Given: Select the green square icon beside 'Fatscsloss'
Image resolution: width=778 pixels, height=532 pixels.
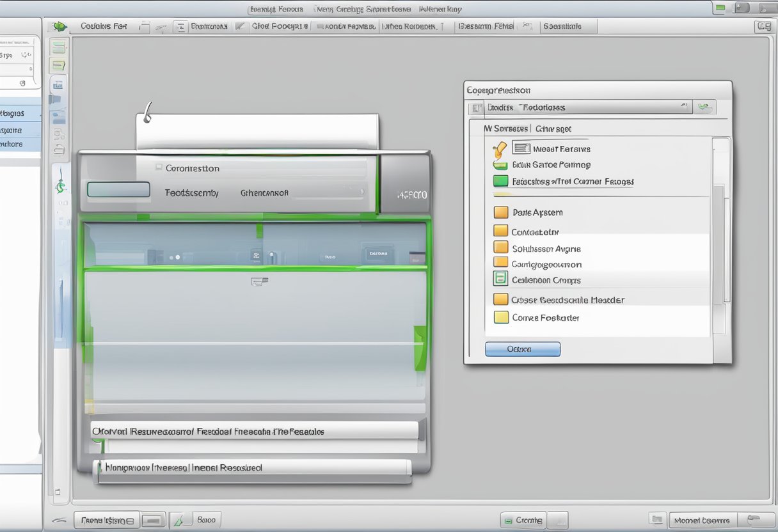Looking at the screenshot, I should (x=500, y=182).
